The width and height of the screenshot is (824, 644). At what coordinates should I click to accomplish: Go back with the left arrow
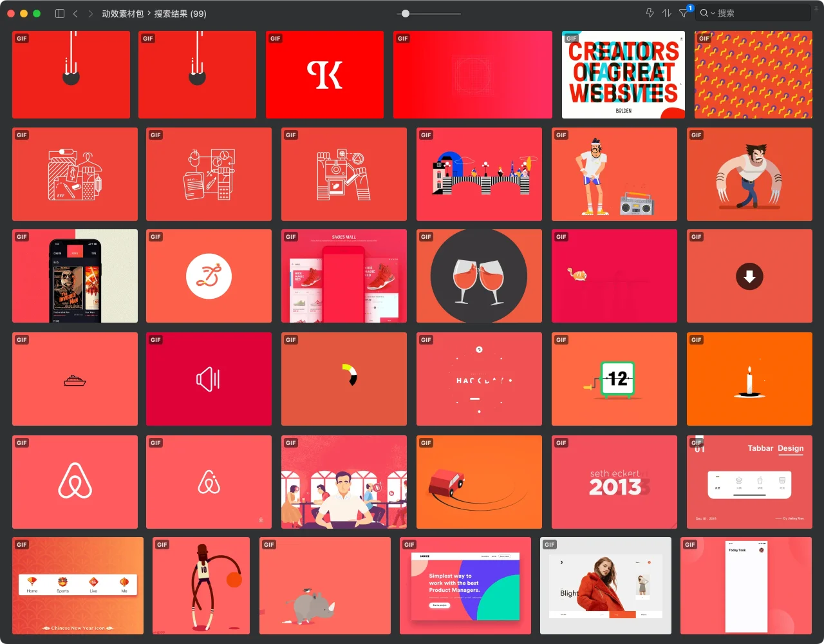[x=75, y=14]
